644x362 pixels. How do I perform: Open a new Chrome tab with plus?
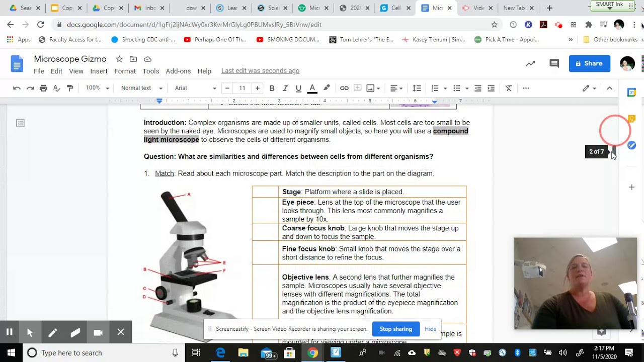point(549,8)
